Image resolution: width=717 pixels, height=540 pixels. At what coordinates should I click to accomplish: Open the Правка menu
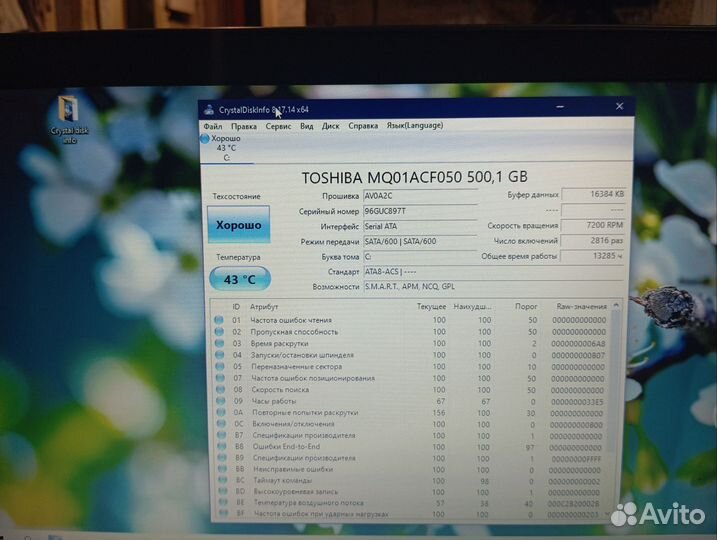[x=244, y=126]
